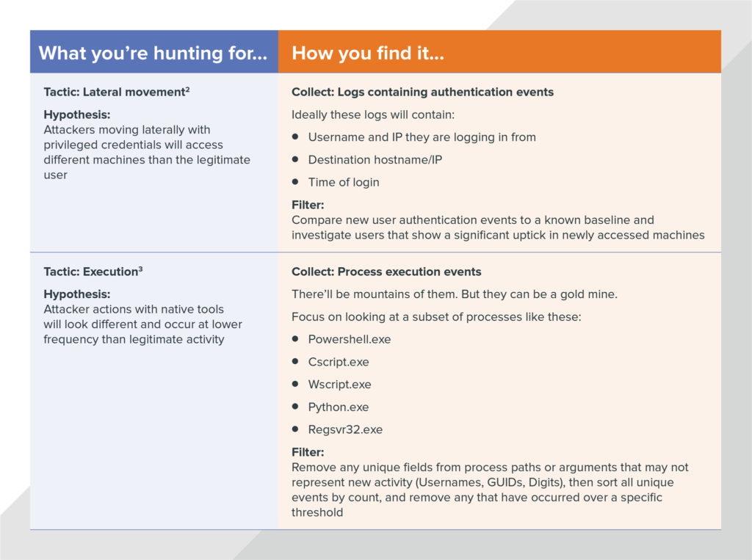
Task: Click the 'Time of login' bullet item
Action: click(x=344, y=182)
